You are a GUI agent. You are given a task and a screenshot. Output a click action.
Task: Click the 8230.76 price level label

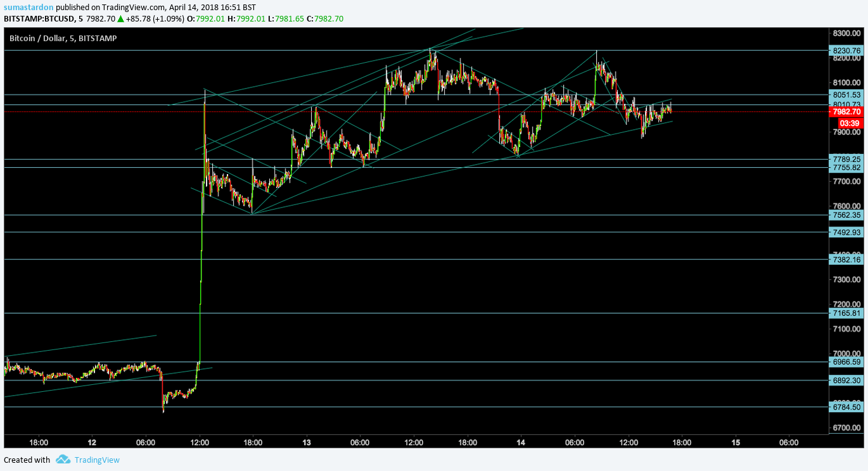click(x=846, y=51)
